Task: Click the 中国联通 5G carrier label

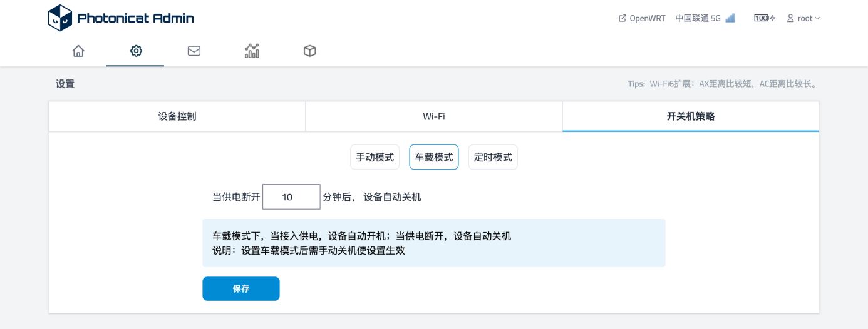Action: pos(698,18)
